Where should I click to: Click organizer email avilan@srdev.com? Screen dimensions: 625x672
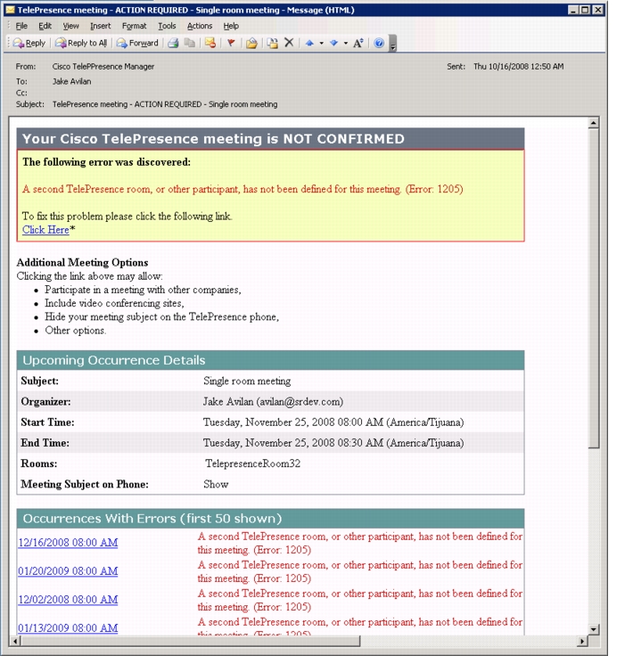(300, 402)
